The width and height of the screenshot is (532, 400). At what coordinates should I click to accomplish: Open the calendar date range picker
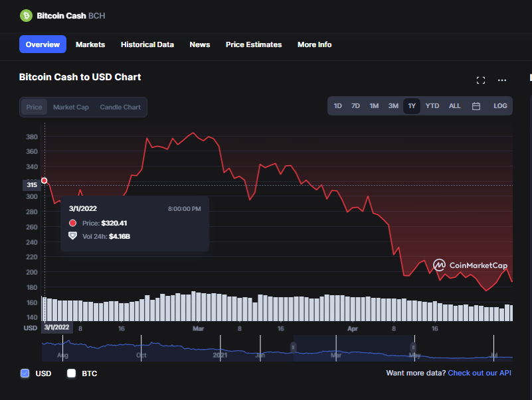(476, 106)
